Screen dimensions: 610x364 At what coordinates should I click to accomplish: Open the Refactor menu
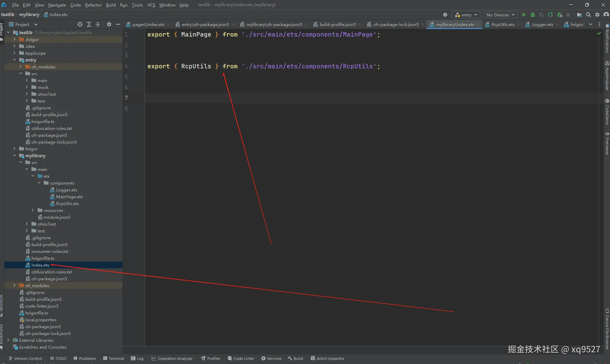coord(93,5)
